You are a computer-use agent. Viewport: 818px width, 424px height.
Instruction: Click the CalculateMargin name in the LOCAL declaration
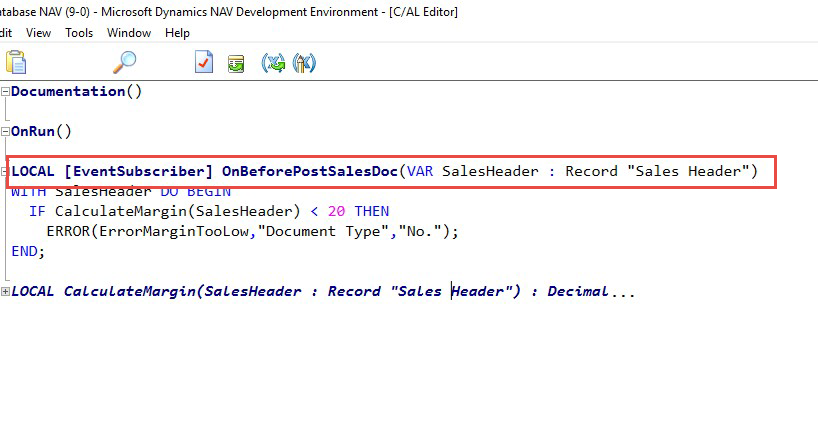(130, 292)
